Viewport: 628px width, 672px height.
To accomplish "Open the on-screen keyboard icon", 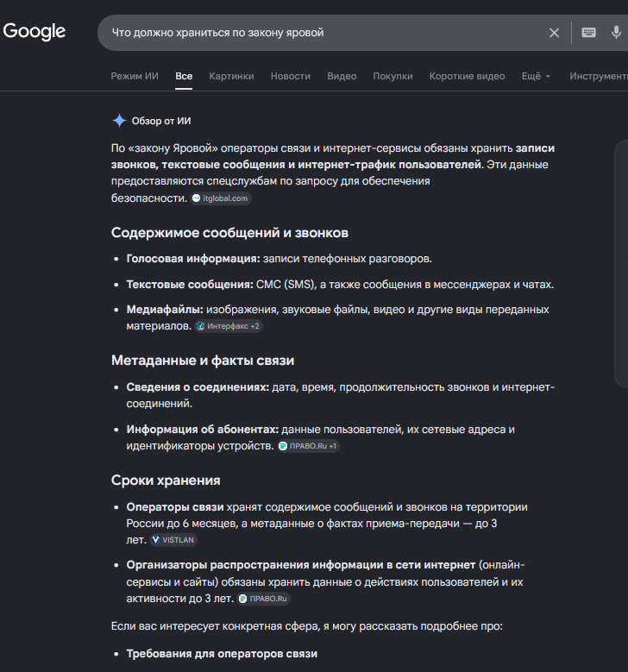I will tap(588, 32).
